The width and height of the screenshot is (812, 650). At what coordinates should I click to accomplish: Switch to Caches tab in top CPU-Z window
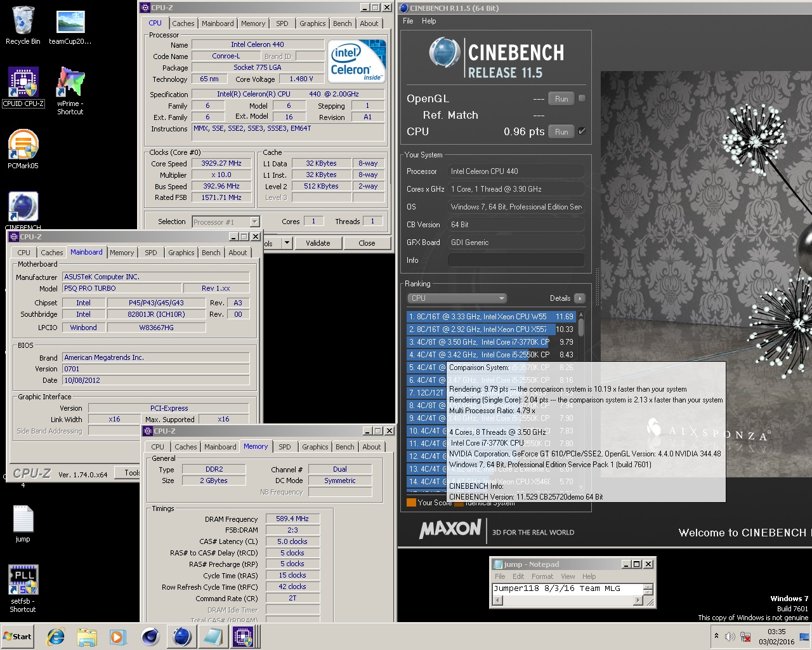(183, 23)
